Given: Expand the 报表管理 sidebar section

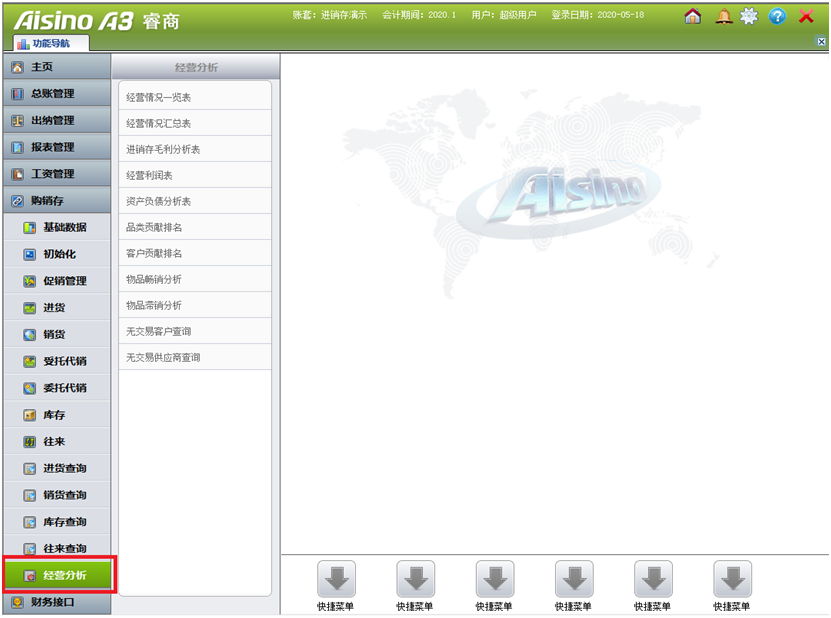Looking at the screenshot, I should coord(55,147).
